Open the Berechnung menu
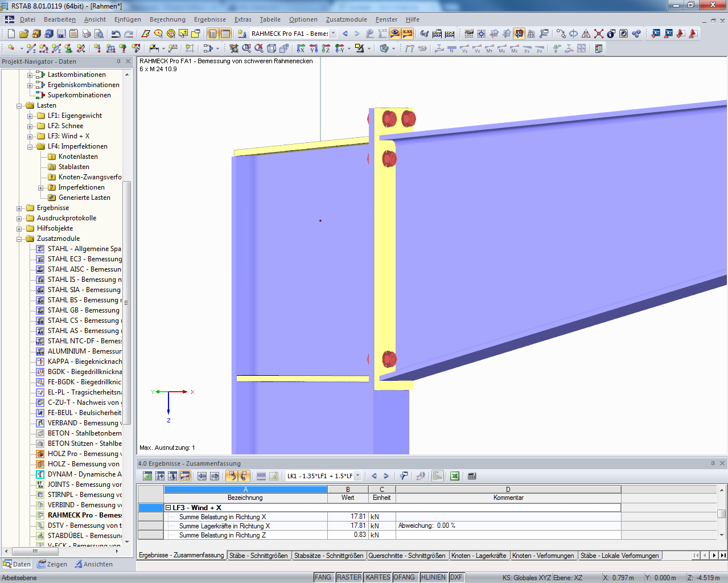Screen dimensions: 728x583 point(167,19)
